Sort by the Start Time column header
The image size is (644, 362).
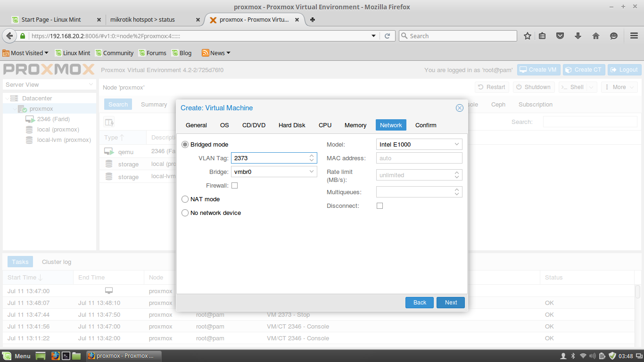pyautogui.click(x=38, y=278)
